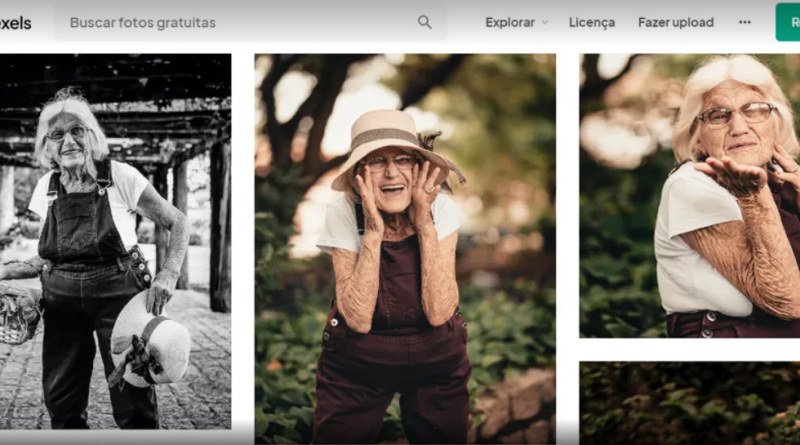Screen dimensions: 800x445
Task: Open the photo of laughing woman in hat
Action: (405, 248)
